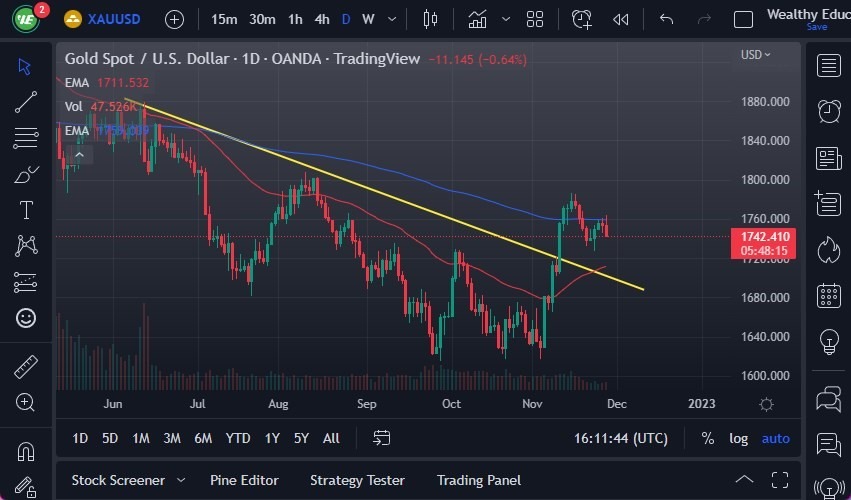851x500 pixels.
Task: Click the Bar Replay rewind icon
Action: pyautogui.click(x=621, y=19)
